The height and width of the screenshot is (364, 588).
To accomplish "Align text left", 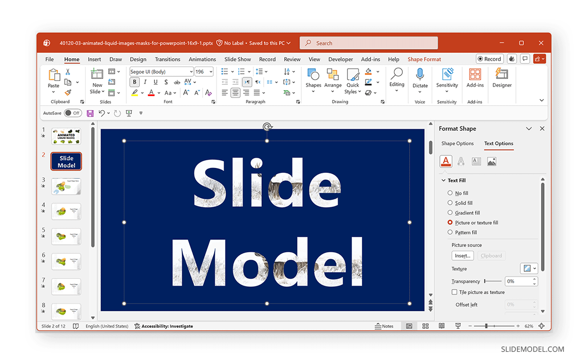I will click(225, 93).
